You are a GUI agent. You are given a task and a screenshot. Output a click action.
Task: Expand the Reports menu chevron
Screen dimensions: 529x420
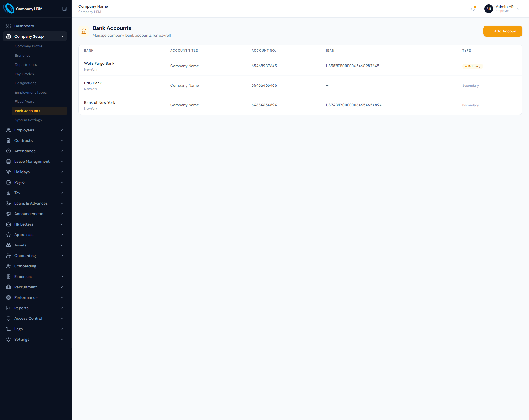point(62,308)
